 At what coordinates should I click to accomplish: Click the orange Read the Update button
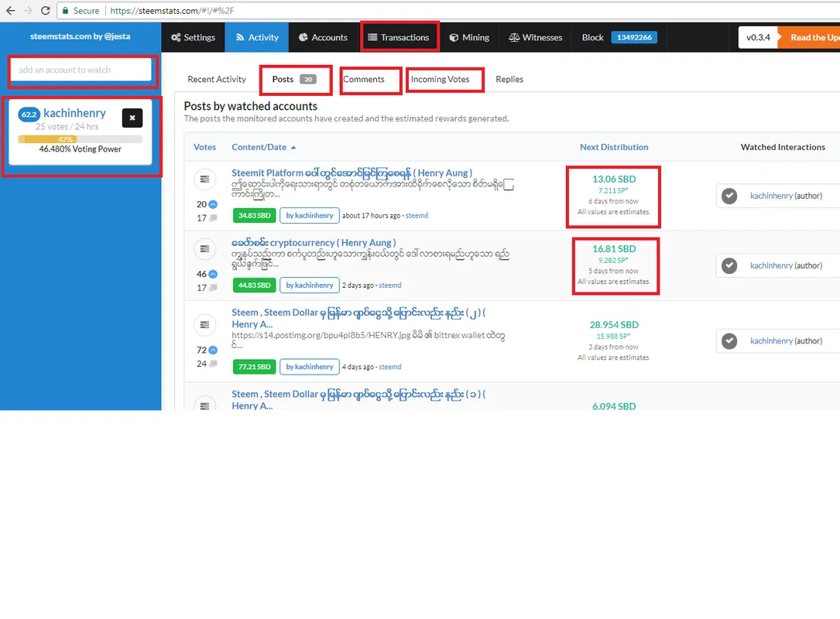point(809,37)
